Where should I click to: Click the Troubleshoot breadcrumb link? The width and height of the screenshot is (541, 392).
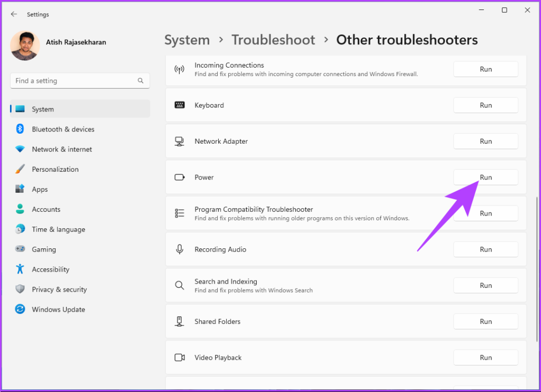273,40
